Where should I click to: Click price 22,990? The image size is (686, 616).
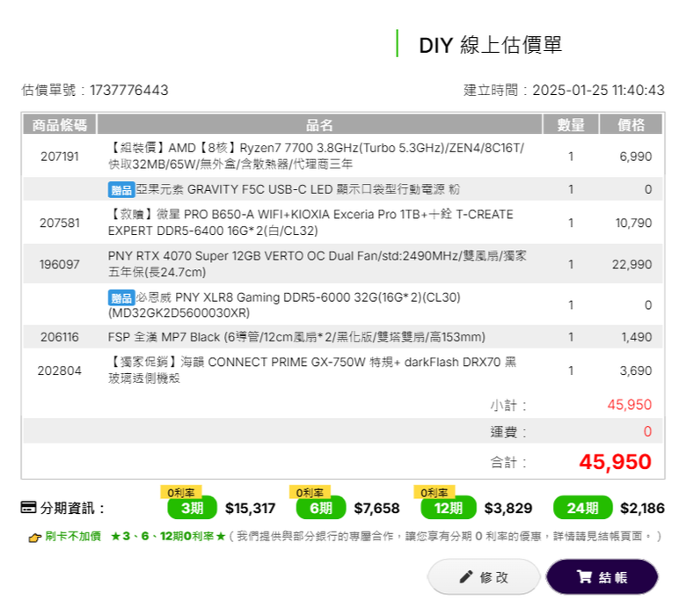tap(631, 264)
